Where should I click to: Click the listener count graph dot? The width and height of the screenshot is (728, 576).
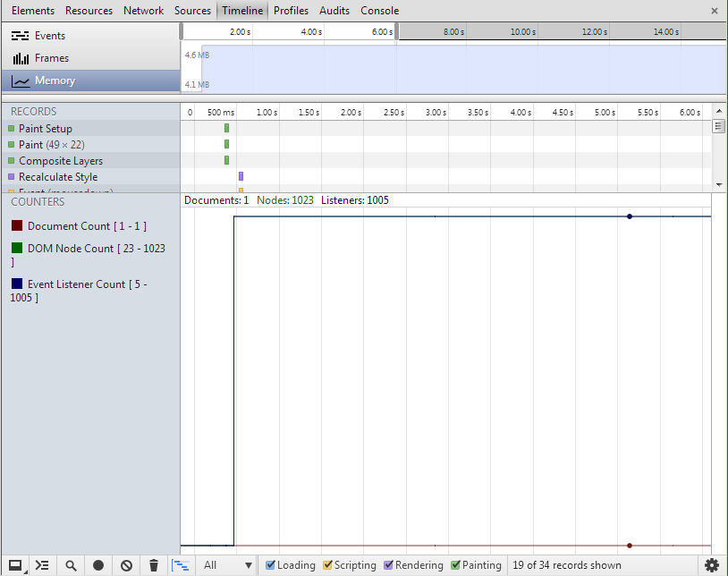tap(630, 216)
